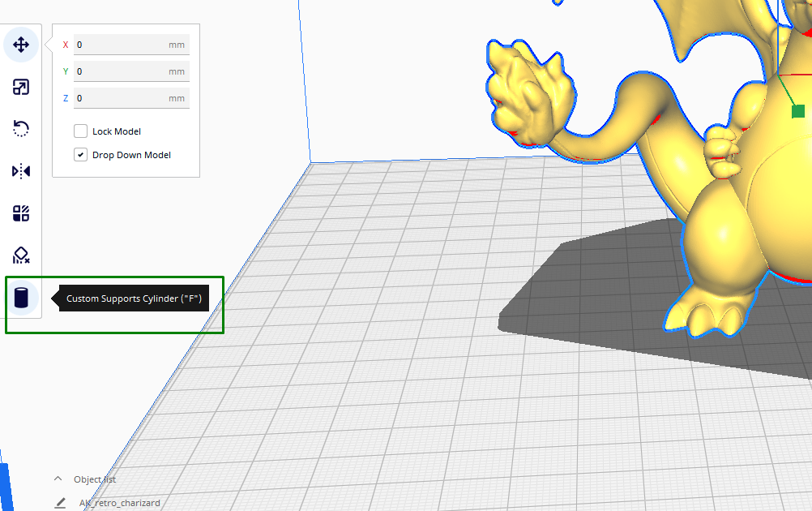Select AK_retro_charizard in the Object list
The width and height of the screenshot is (812, 511).
pos(118,503)
